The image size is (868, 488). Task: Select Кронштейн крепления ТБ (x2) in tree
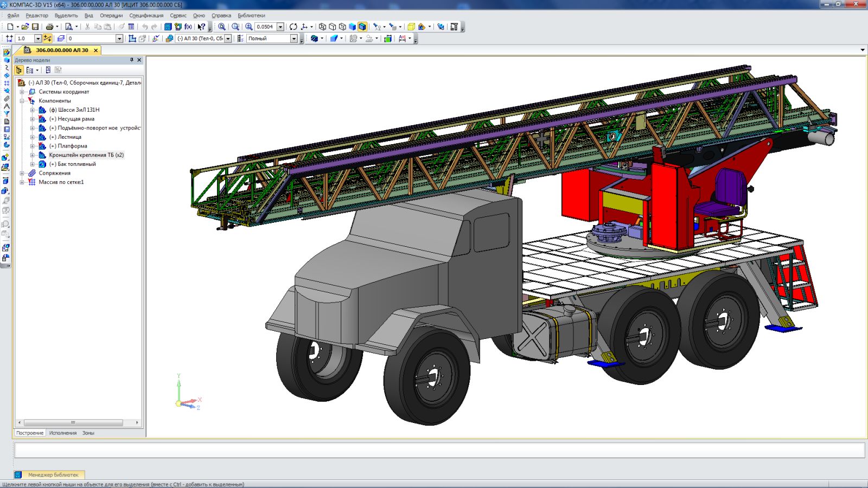point(86,155)
